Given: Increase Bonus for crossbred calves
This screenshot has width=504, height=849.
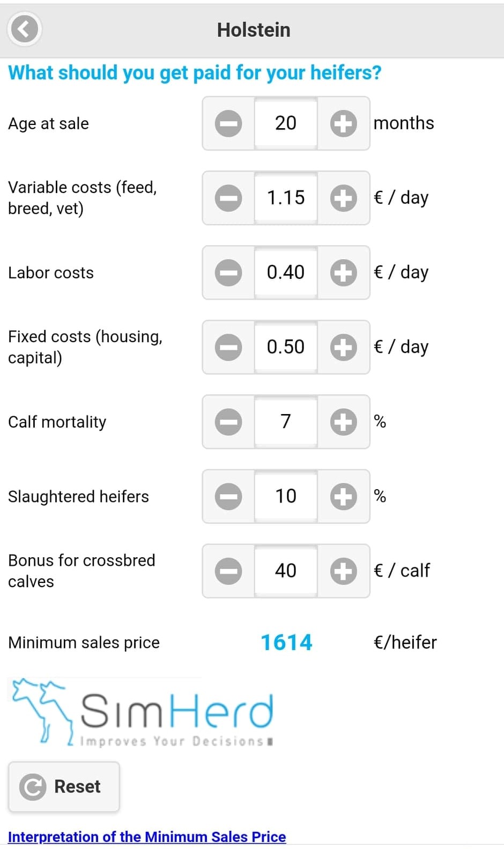Looking at the screenshot, I should [343, 571].
